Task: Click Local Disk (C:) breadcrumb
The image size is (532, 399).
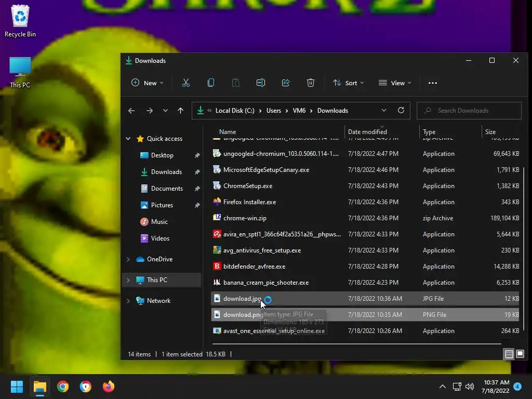Action: tap(235, 111)
